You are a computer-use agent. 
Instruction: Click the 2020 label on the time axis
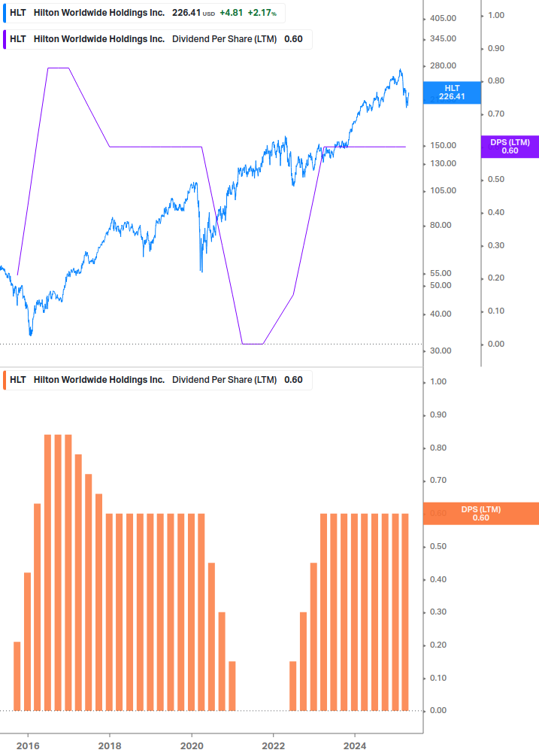coord(192,746)
